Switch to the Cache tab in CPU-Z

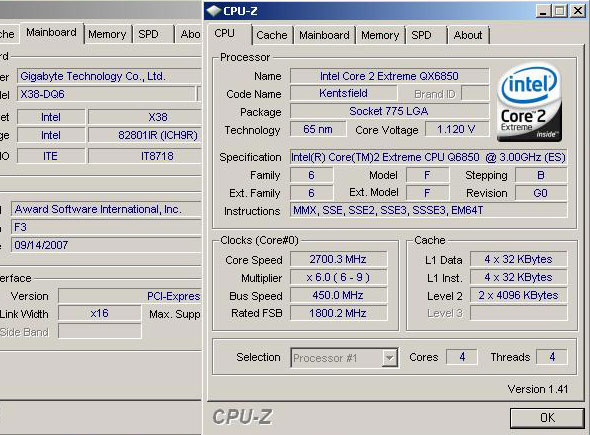(x=272, y=35)
